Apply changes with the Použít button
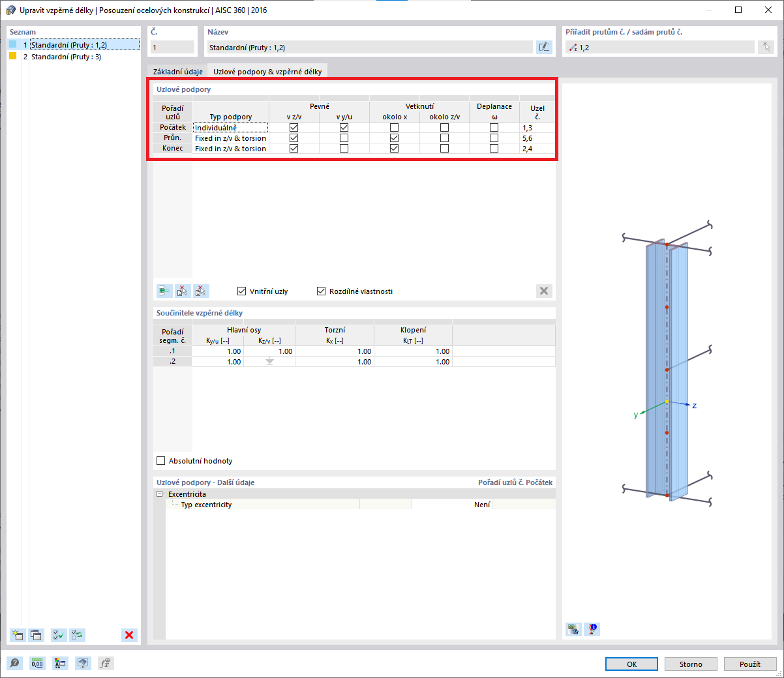 pyautogui.click(x=749, y=664)
